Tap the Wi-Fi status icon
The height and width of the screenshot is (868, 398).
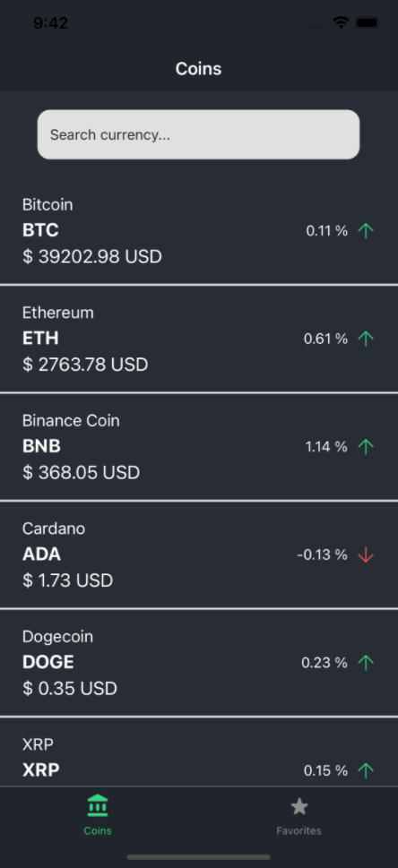pos(341,22)
